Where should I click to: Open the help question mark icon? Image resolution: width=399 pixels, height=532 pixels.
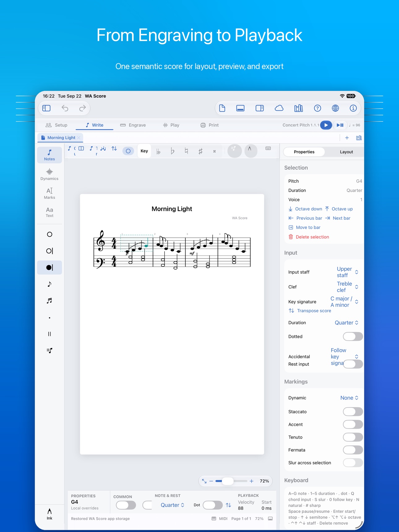[317, 108]
